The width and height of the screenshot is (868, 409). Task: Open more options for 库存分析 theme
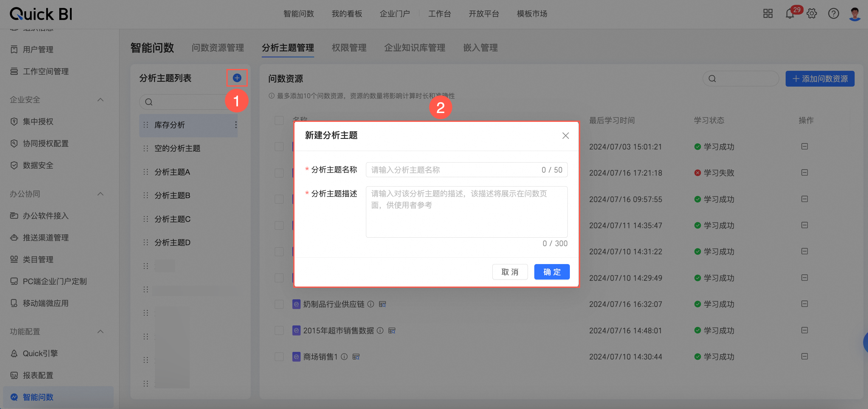[236, 125]
